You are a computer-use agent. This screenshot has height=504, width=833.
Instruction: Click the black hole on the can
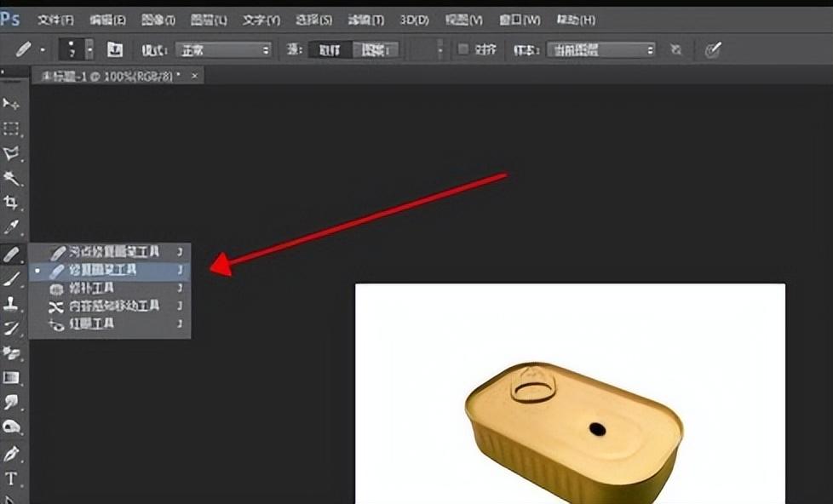click(597, 428)
